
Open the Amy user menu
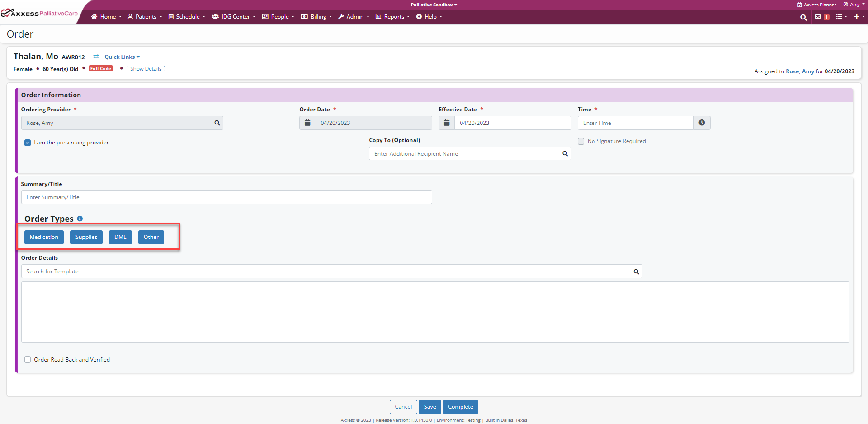coord(854,5)
